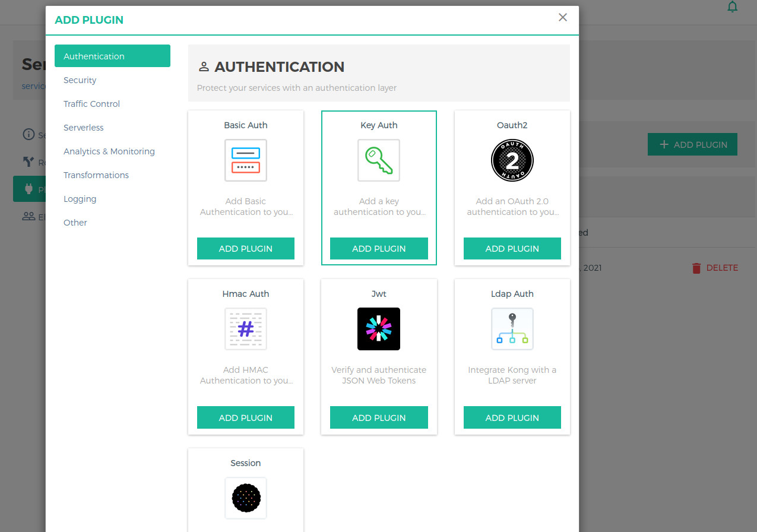
Task: Click 'Protect your services with an authentication layer'
Action: (x=297, y=88)
